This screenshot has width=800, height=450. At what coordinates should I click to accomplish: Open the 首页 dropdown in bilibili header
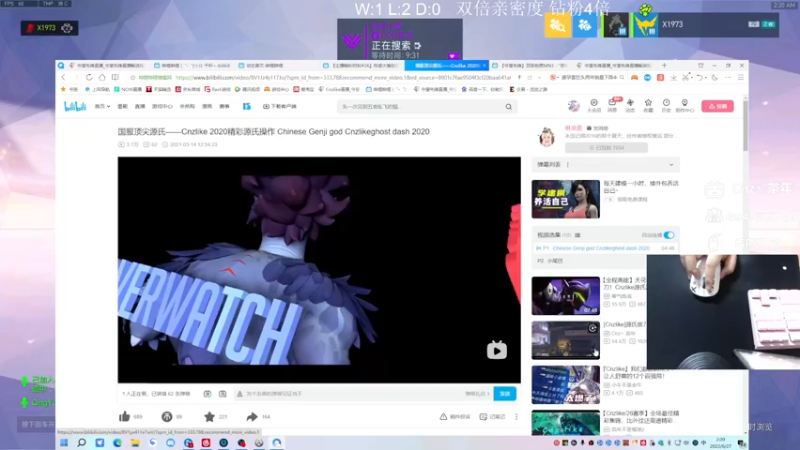(x=102, y=106)
